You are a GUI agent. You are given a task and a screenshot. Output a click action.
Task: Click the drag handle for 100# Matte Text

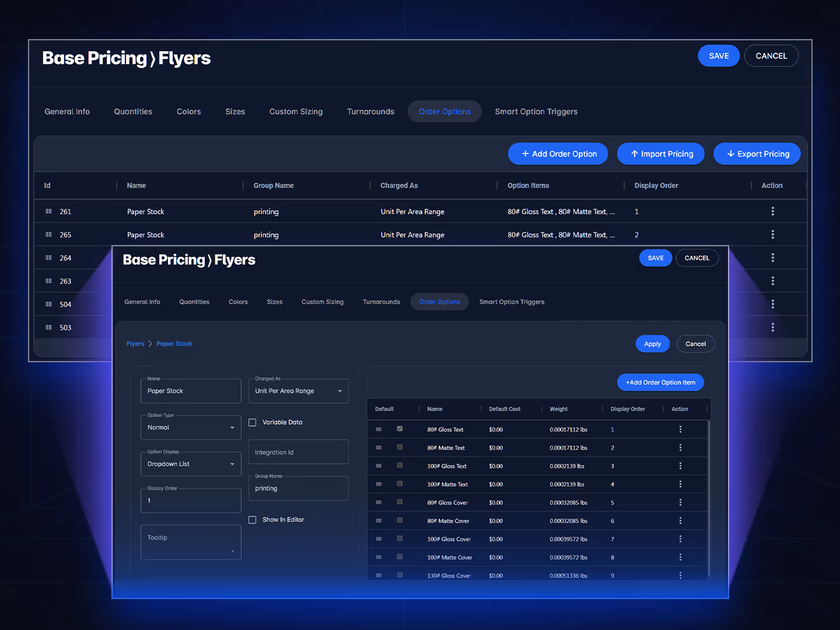pyautogui.click(x=379, y=484)
